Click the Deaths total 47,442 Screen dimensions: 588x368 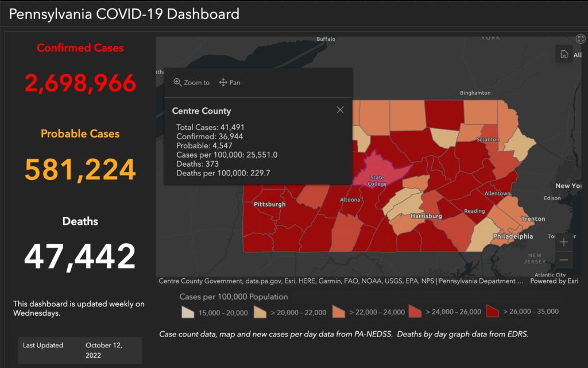pos(80,256)
